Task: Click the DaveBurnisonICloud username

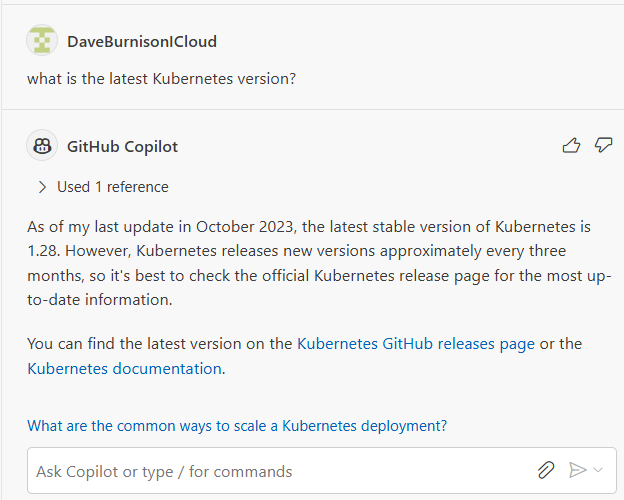Action: tap(142, 41)
